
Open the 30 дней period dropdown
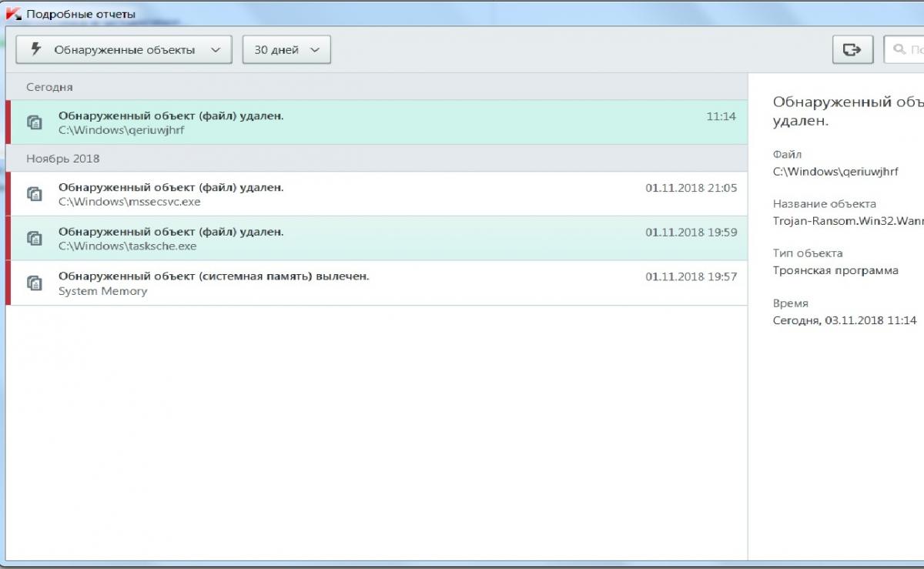pyautogui.click(x=286, y=50)
